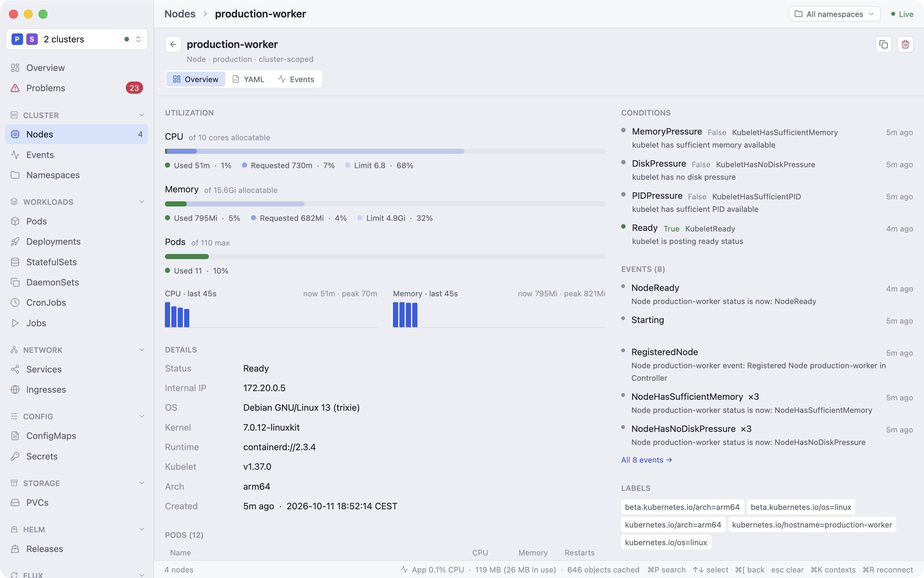The image size is (924, 578).
Task: Switch to the Events tab
Action: click(x=296, y=79)
